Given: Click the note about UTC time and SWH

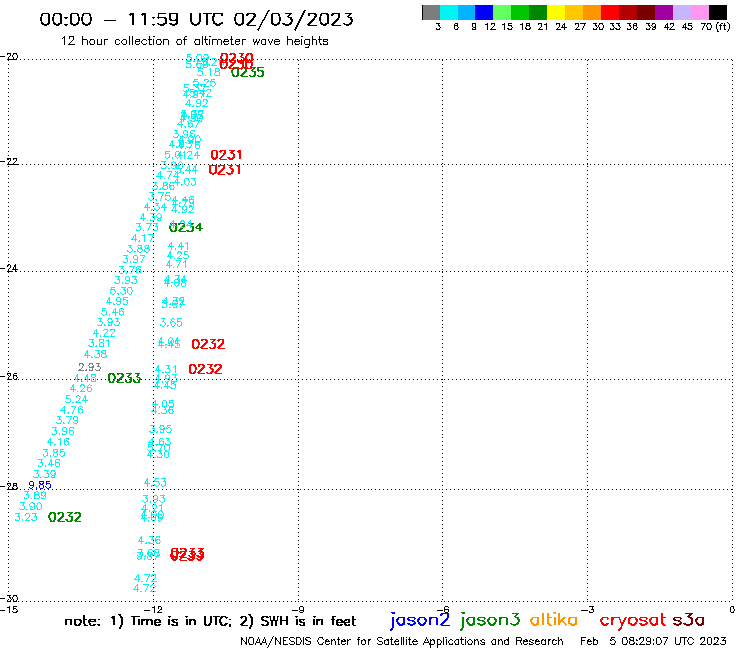Looking at the screenshot, I should (210, 621).
